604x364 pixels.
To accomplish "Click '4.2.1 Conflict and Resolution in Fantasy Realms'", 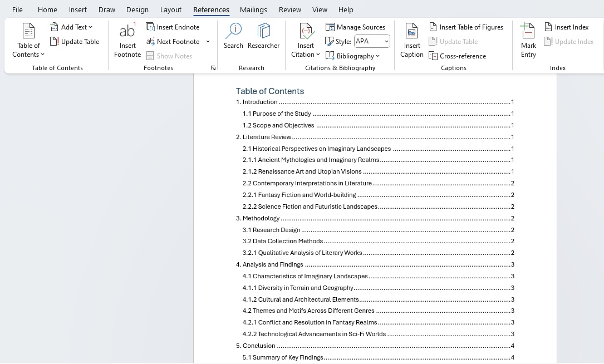I will pyautogui.click(x=379, y=322).
